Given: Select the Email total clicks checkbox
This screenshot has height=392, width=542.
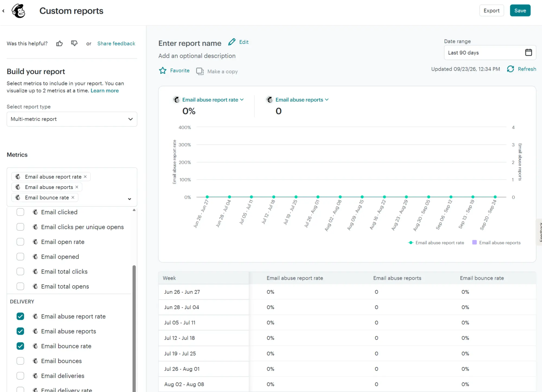Looking at the screenshot, I should [20, 271].
